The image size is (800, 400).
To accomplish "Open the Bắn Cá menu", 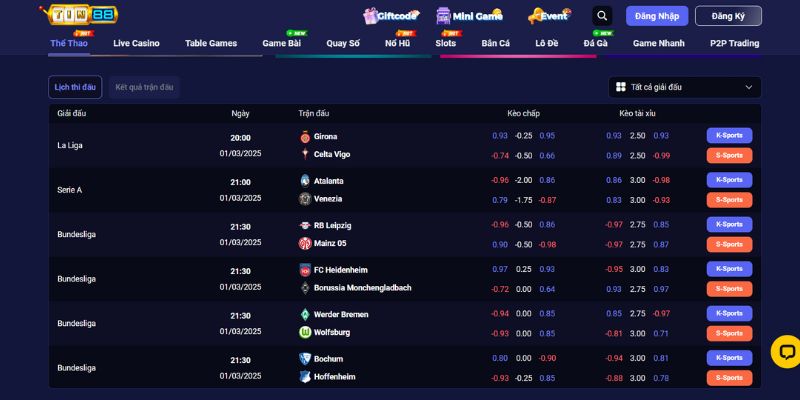I will pos(495,43).
